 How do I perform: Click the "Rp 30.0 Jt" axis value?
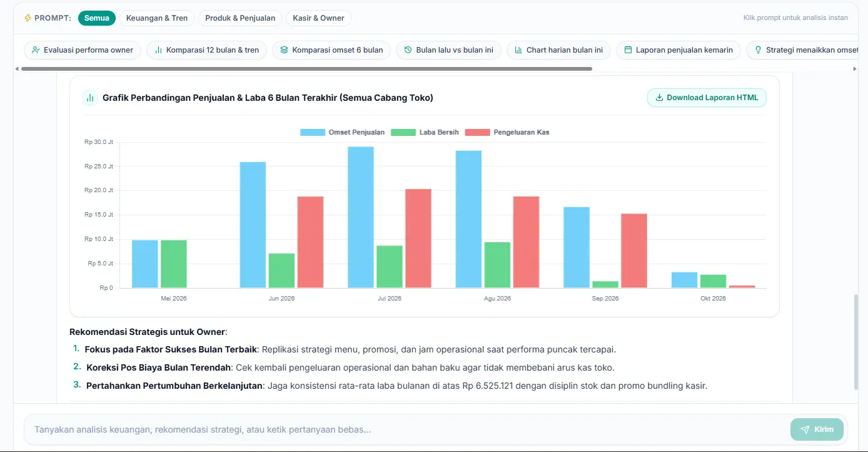pyautogui.click(x=99, y=142)
